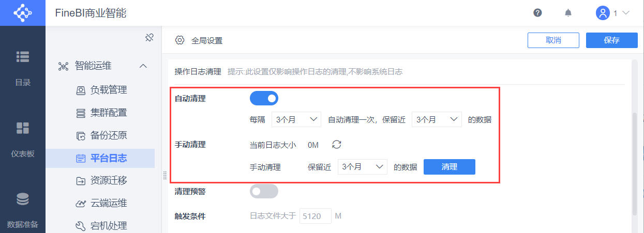The width and height of the screenshot is (644, 233).
Task: Click the blue 清理 button
Action: pos(449,167)
